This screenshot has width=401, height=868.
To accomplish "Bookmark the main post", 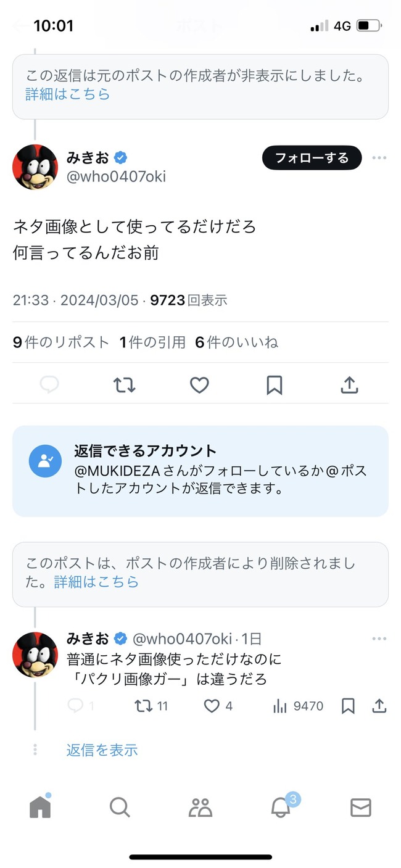I will [275, 386].
